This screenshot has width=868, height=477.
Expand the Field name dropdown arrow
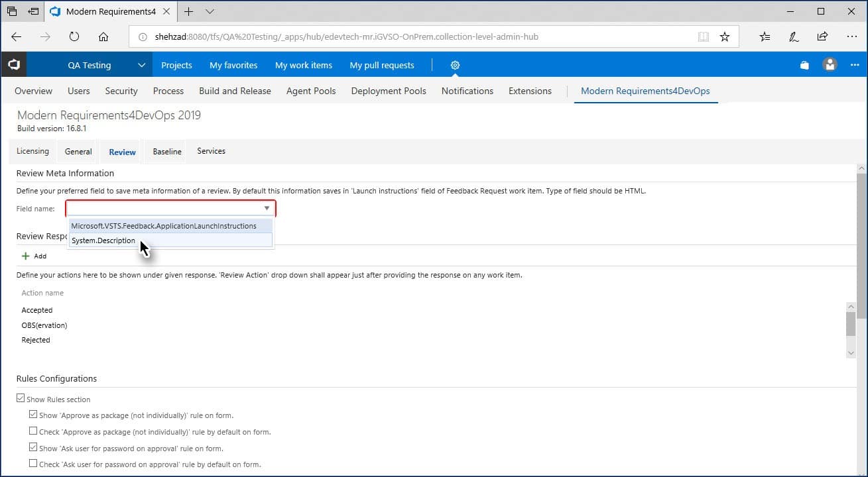point(267,209)
